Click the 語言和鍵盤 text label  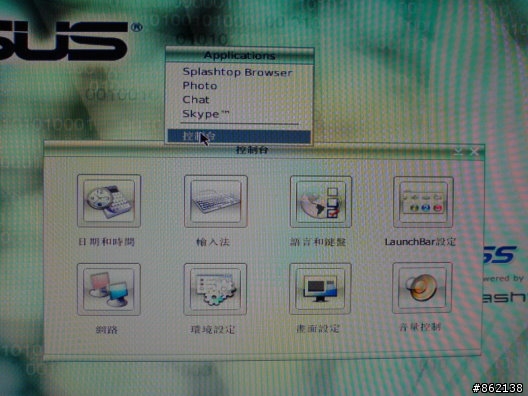(x=318, y=242)
